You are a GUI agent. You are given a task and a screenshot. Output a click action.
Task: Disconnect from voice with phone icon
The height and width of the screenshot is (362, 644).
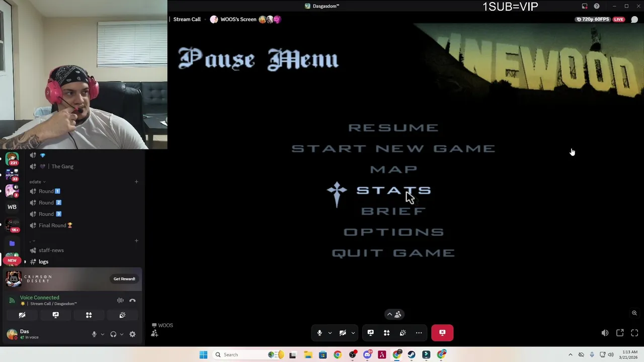pyautogui.click(x=132, y=301)
